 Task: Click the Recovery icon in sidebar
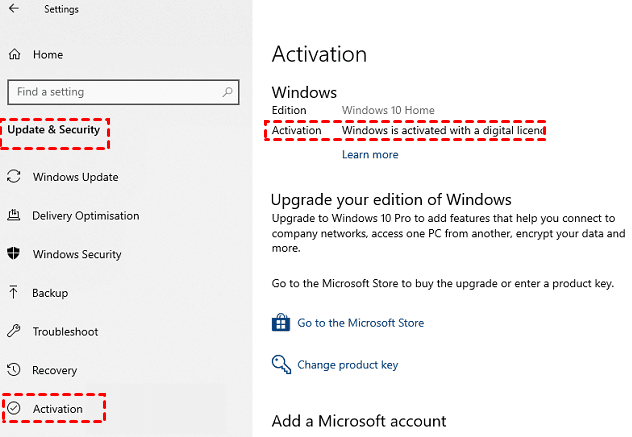[14, 370]
